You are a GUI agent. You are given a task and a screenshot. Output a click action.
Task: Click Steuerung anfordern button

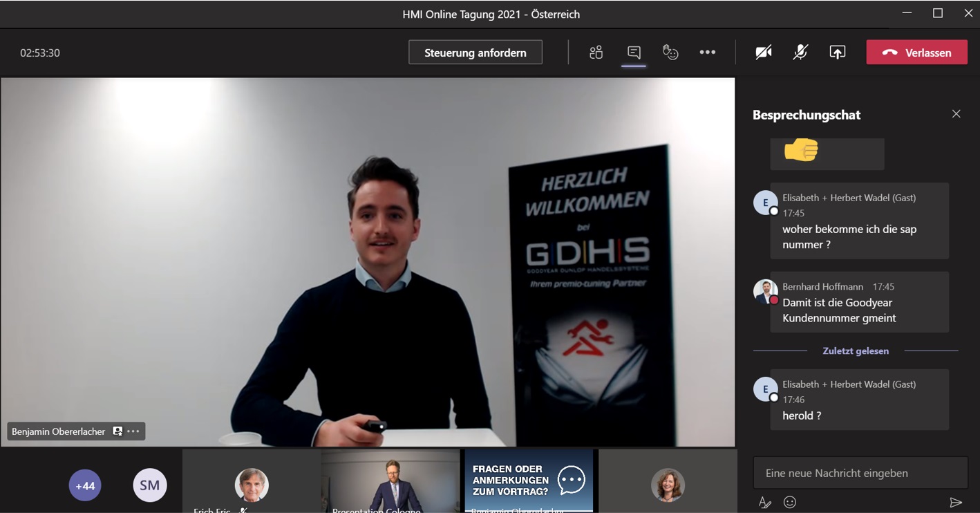tap(475, 53)
